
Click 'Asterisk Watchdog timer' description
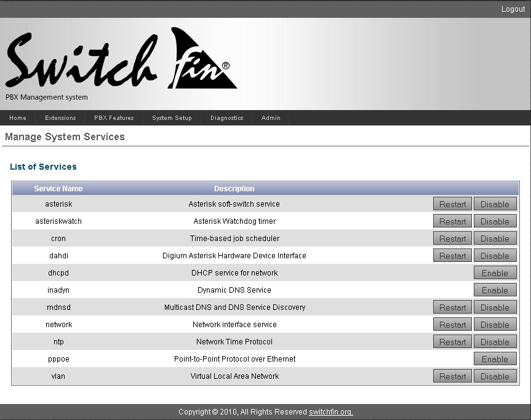tap(234, 221)
